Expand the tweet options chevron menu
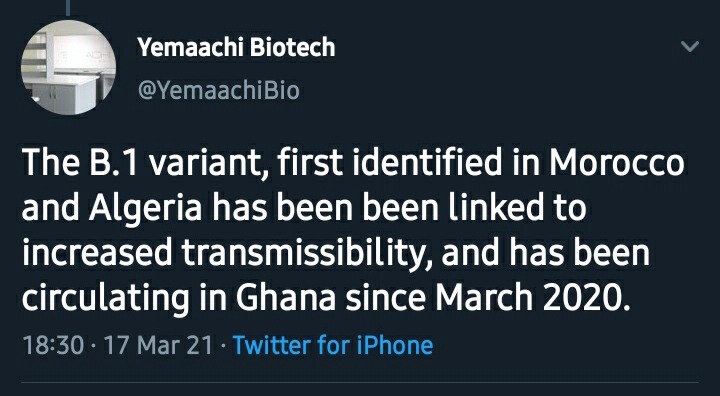Image resolution: width=720 pixels, height=396 pixels. tap(690, 46)
